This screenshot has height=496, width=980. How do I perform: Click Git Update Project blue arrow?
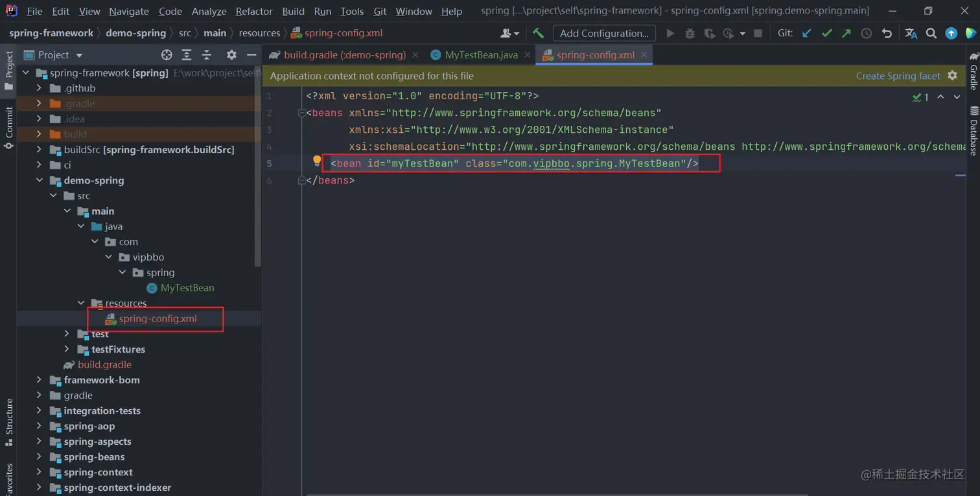pos(806,33)
